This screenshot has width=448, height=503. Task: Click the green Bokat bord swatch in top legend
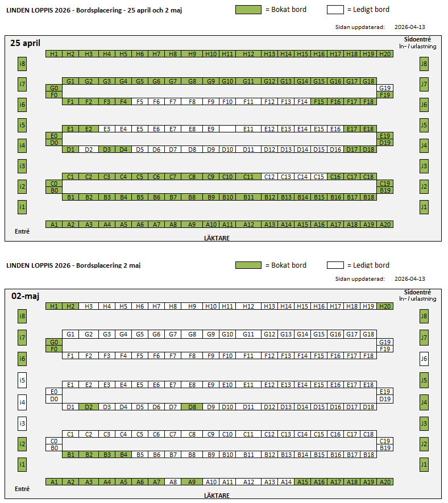[x=248, y=10]
